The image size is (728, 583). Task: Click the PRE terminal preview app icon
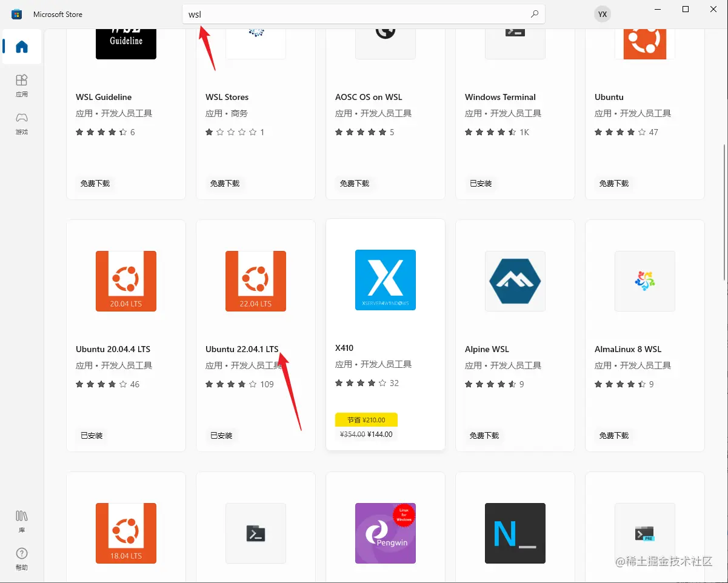[x=645, y=533]
